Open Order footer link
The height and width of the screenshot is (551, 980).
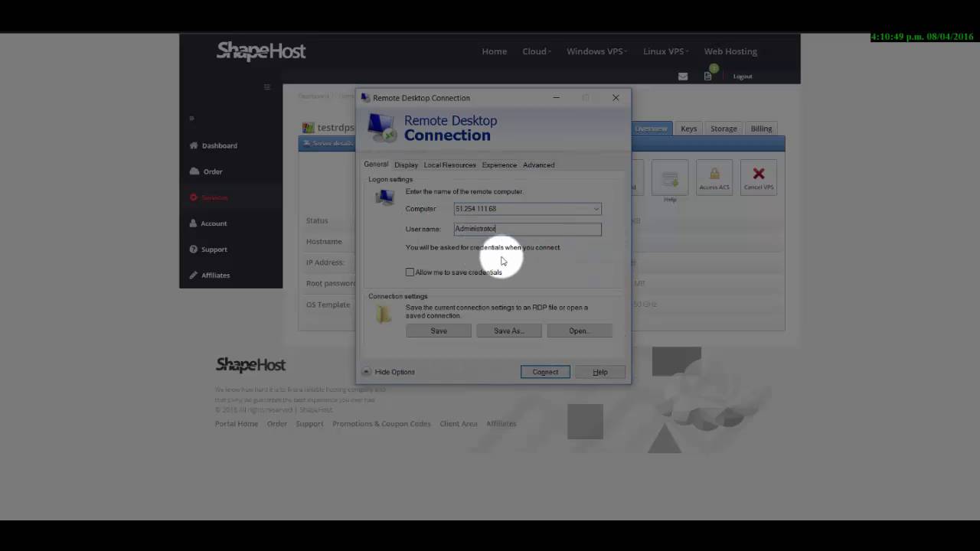point(277,424)
